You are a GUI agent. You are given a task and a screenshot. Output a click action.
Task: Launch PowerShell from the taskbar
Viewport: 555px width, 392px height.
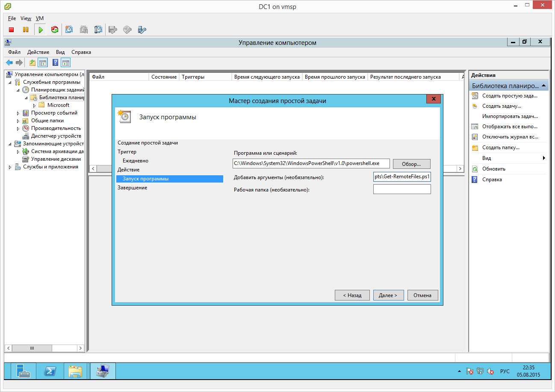tap(49, 371)
